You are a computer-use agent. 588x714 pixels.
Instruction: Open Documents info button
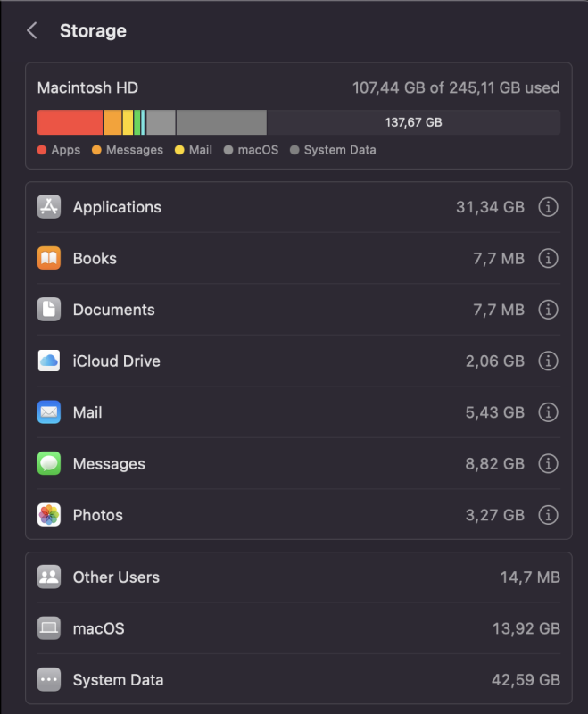548,310
